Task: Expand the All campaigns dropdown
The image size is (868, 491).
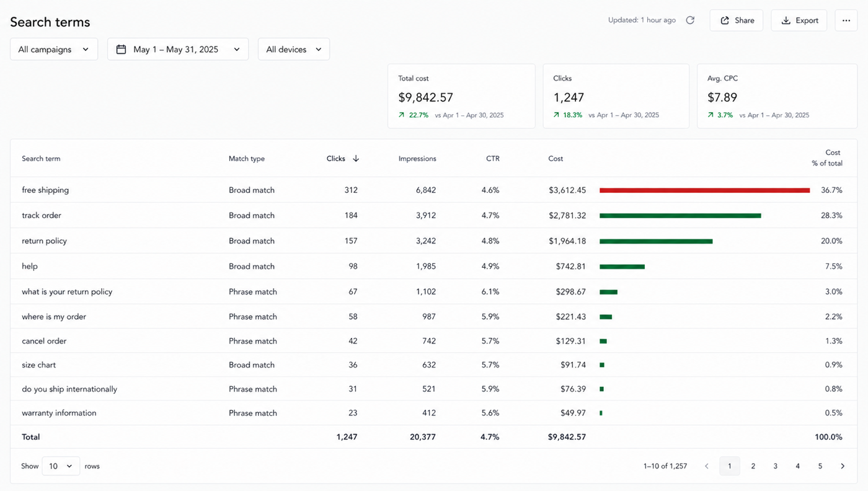Action: click(54, 49)
